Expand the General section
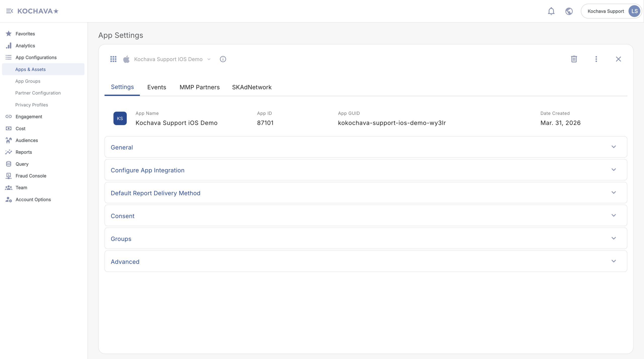 tap(366, 147)
